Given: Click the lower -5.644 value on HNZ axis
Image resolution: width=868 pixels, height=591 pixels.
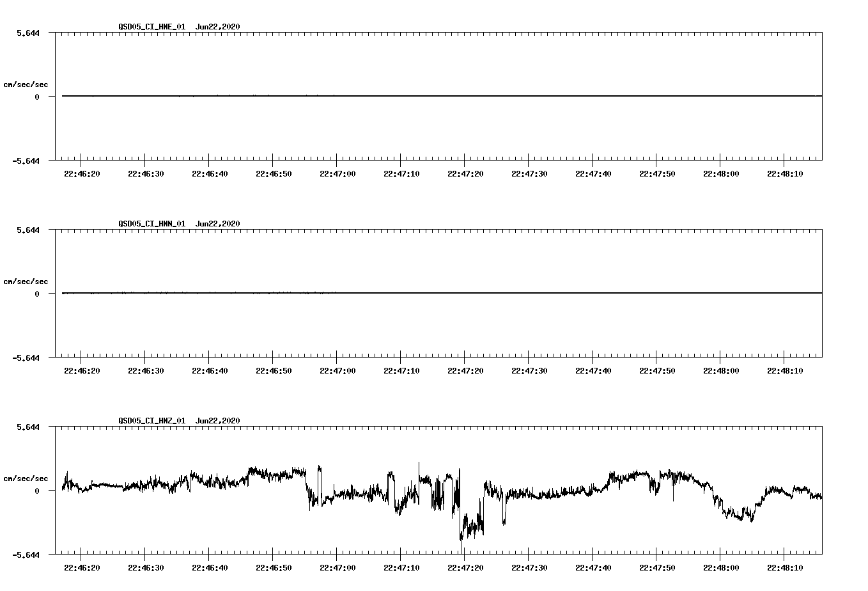Looking at the screenshot, I should pos(26,555).
